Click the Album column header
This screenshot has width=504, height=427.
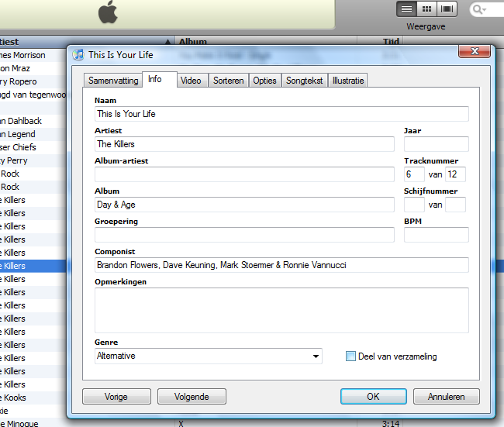point(266,42)
